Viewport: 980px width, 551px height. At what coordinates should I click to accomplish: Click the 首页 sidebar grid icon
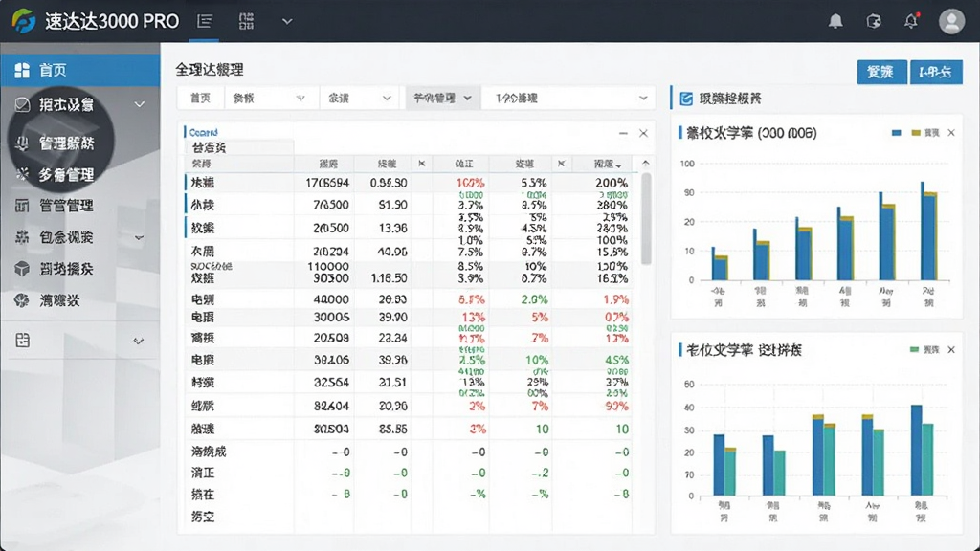[22, 70]
